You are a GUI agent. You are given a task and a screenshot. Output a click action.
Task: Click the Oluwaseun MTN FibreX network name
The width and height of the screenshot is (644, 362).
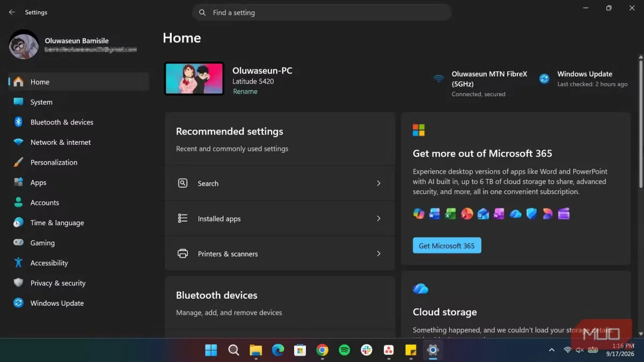489,79
